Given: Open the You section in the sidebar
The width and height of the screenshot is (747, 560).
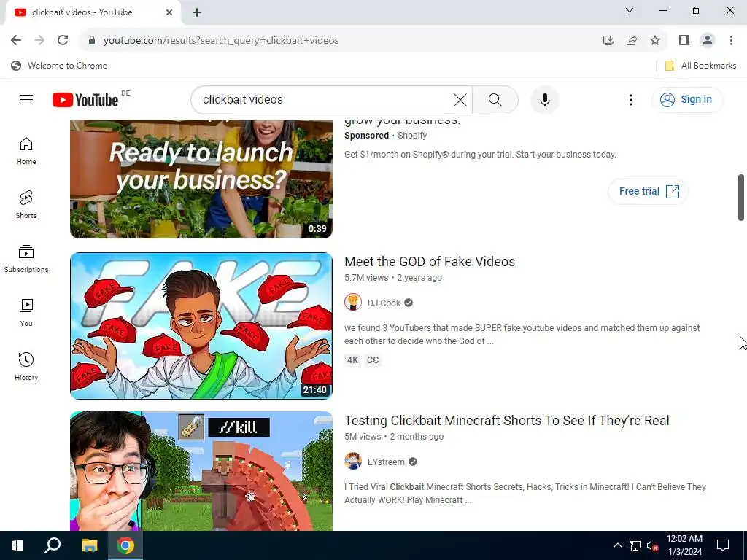Looking at the screenshot, I should 26,312.
